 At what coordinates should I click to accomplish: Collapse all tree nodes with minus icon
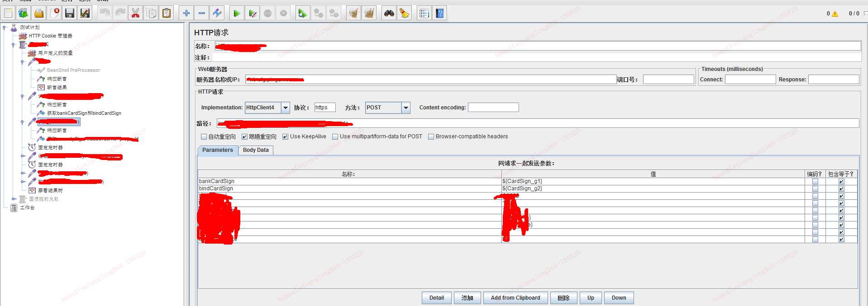coord(202,14)
